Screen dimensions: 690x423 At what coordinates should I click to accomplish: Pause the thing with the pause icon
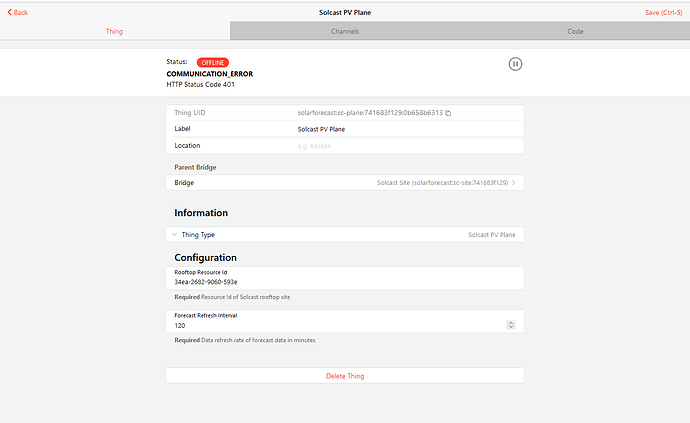pyautogui.click(x=515, y=64)
